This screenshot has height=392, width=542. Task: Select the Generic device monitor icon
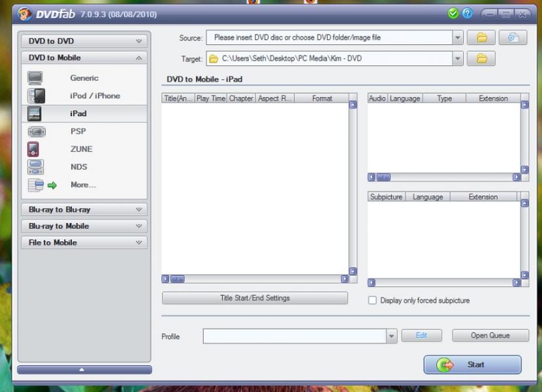click(x=35, y=78)
